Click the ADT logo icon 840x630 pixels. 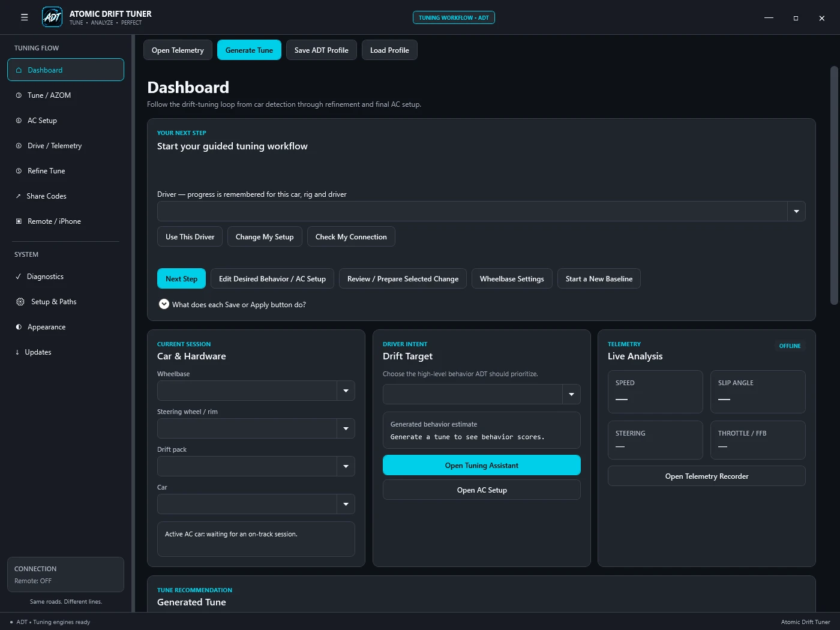coord(52,17)
